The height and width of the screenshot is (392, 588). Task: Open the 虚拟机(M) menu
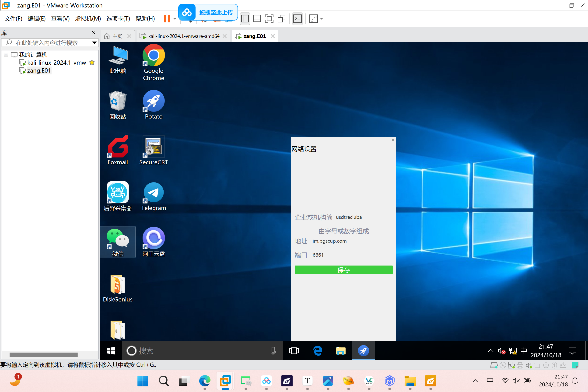coord(88,19)
